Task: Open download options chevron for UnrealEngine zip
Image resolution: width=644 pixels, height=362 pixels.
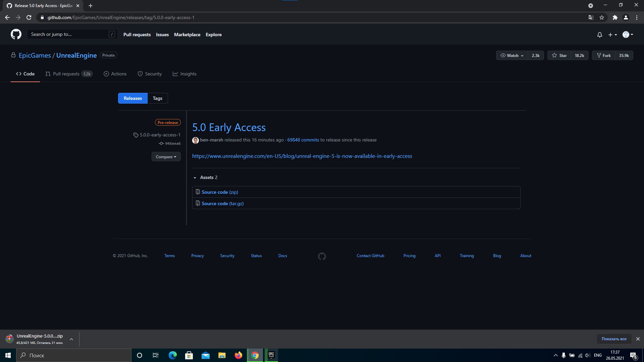Action: point(71,339)
